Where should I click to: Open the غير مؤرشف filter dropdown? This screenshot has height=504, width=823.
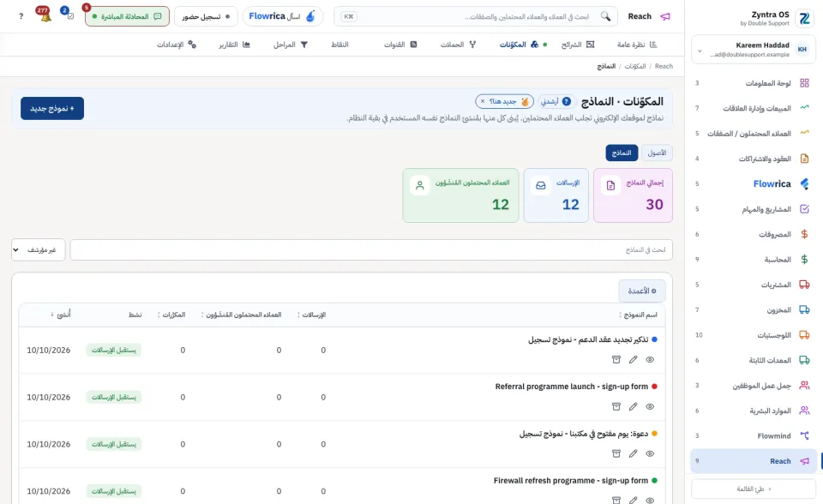39,250
